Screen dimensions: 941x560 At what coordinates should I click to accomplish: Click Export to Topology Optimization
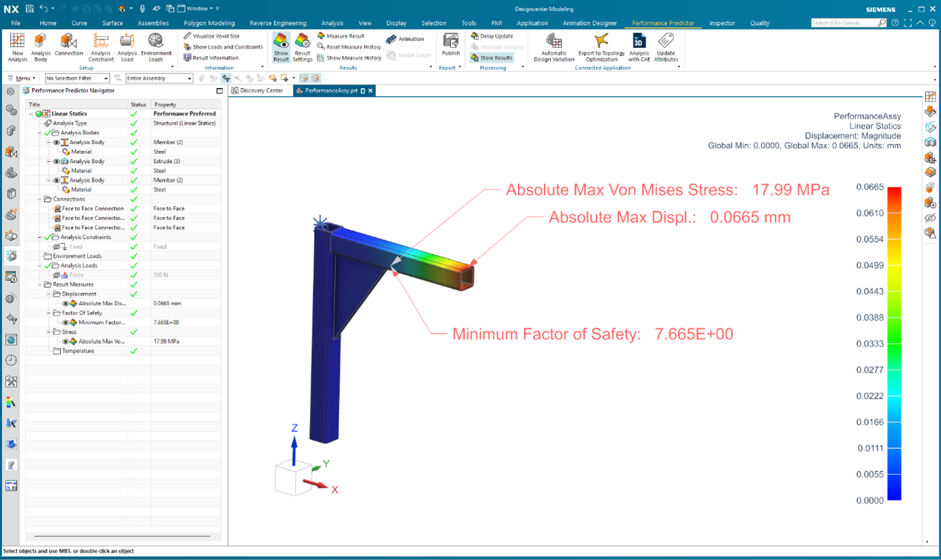(x=600, y=46)
